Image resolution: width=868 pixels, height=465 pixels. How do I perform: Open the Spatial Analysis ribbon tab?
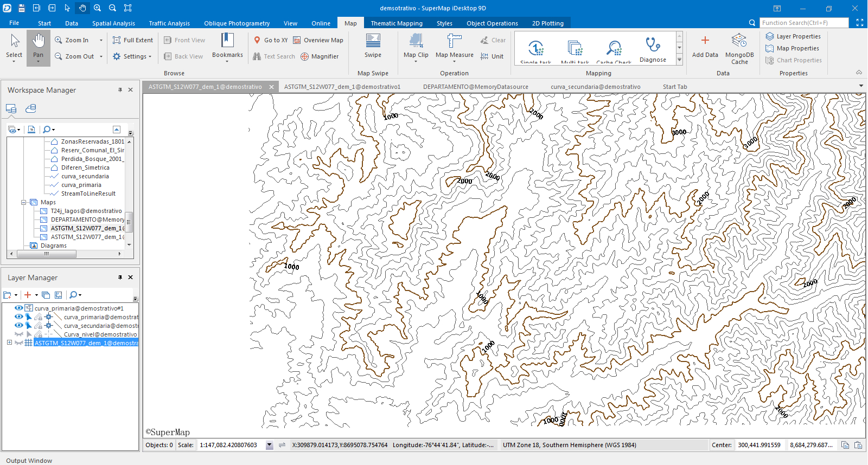coord(113,23)
